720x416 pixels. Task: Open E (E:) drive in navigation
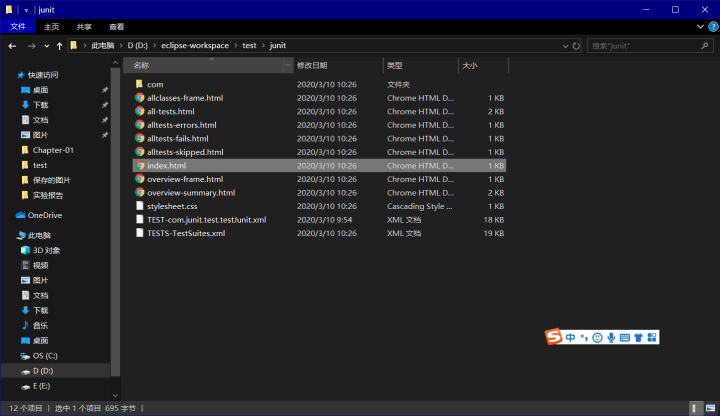(41, 386)
